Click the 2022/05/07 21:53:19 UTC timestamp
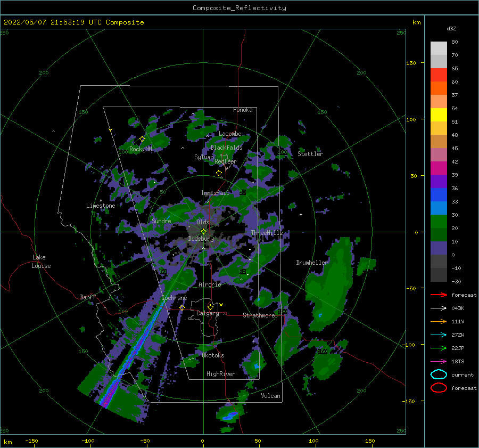 point(53,22)
